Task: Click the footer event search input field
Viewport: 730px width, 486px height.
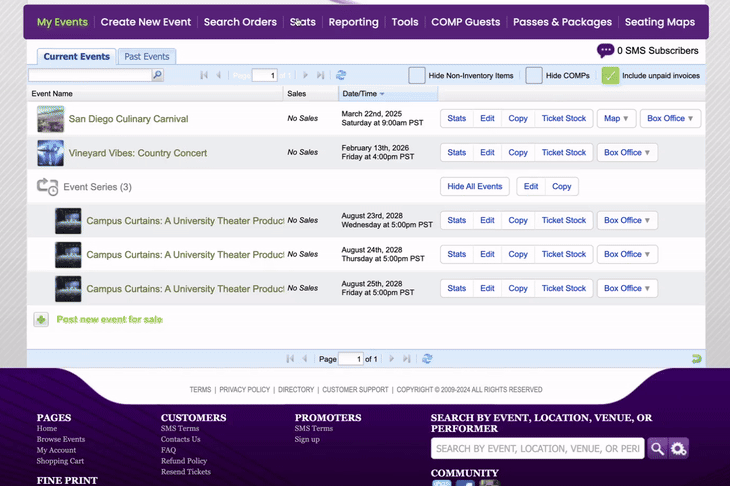Action: 537,449
